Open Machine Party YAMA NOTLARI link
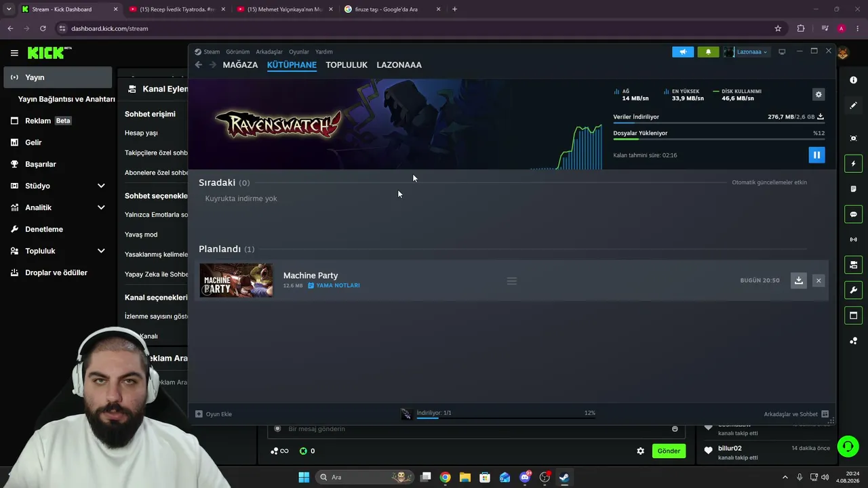Viewport: 868px width, 488px height. (x=334, y=285)
